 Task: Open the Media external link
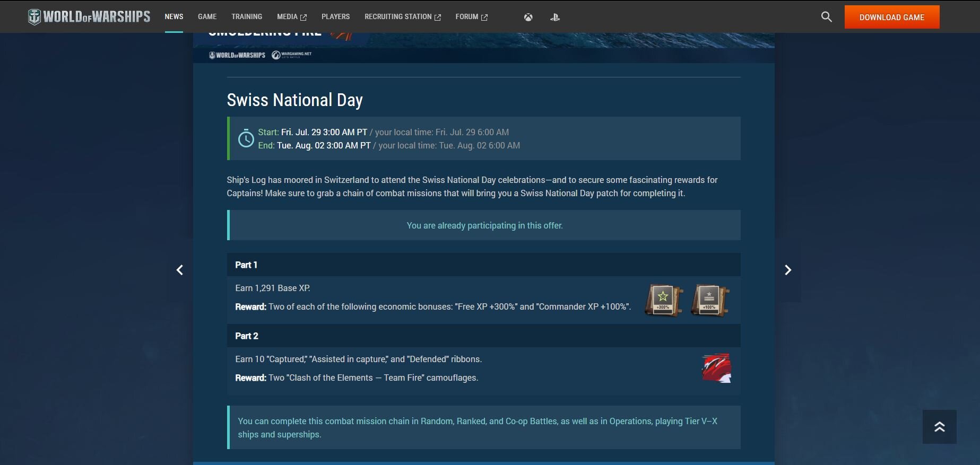(x=291, y=17)
